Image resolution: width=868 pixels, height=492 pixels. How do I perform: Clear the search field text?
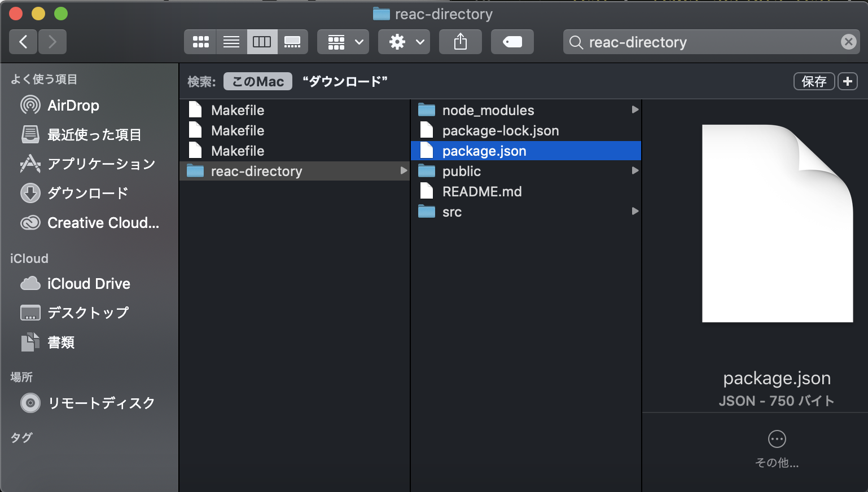848,42
